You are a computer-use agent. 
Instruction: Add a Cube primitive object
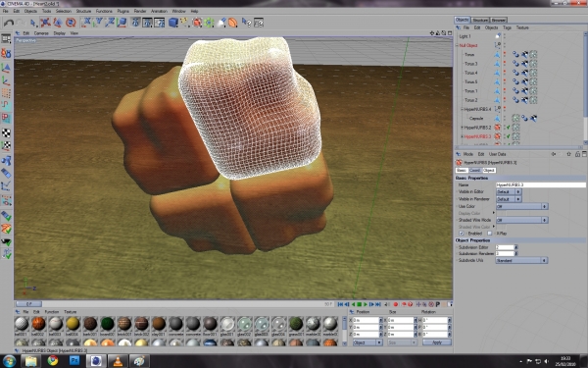click(x=173, y=23)
